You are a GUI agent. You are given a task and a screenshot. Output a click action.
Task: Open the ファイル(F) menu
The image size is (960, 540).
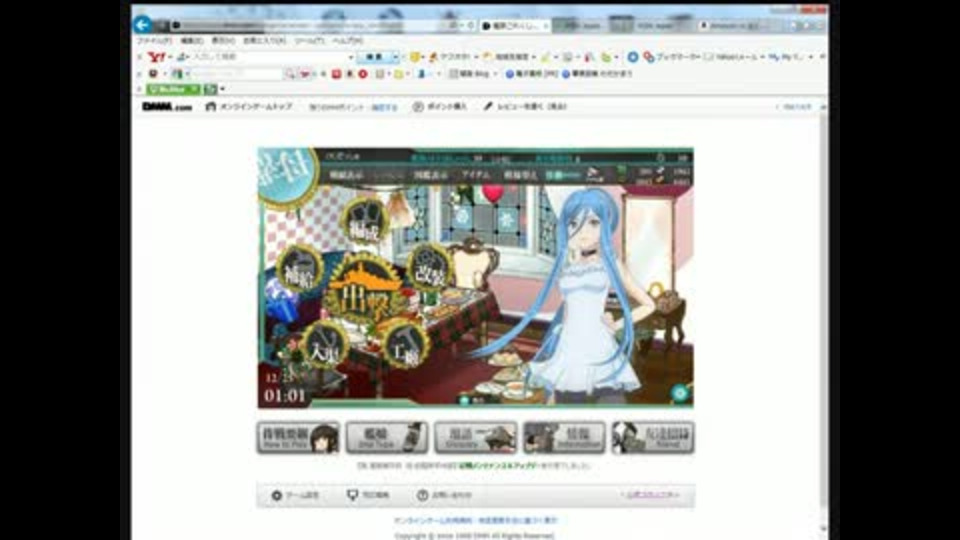tap(154, 41)
